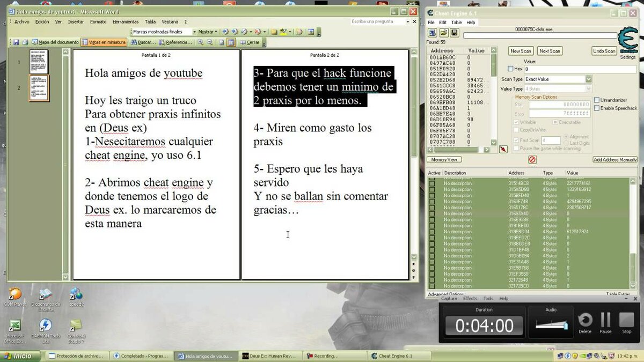Click the reject change icon in reviewing toolbar

point(258,32)
